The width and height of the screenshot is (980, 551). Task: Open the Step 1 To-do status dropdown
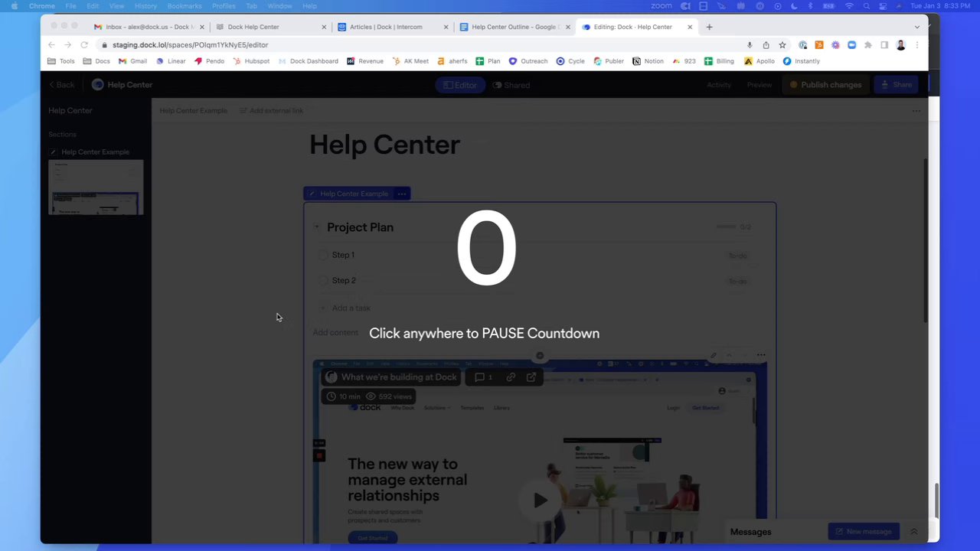[x=737, y=256]
